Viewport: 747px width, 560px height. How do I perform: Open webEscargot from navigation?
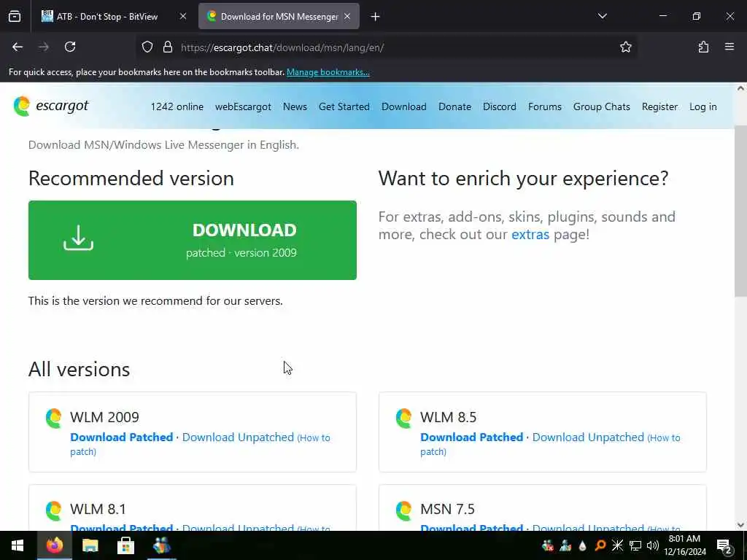click(x=243, y=106)
